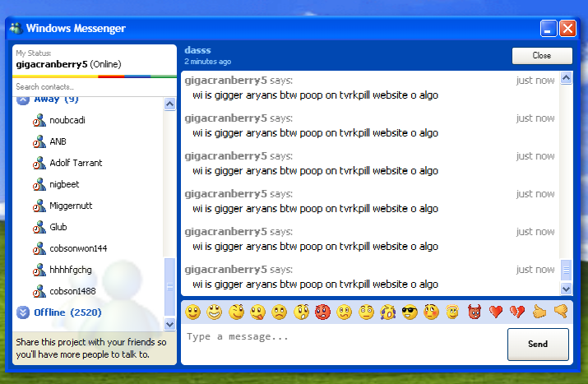Image resolution: width=588 pixels, height=384 pixels.
Task: Focus the Type a message box
Action: (341, 337)
